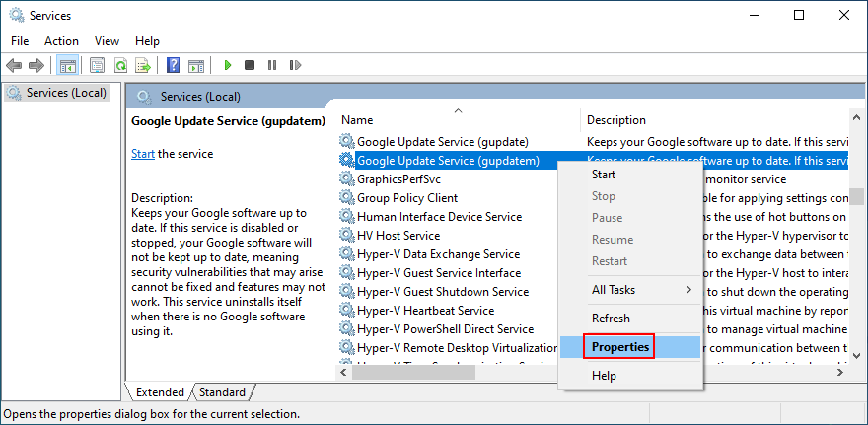The image size is (868, 425).
Task: Select HV Host Service name
Action: 398,236
